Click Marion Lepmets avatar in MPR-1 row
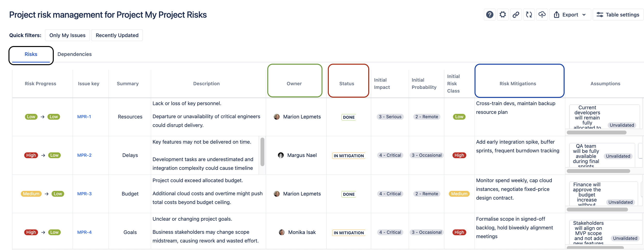This screenshot has width=644, height=250. tap(276, 117)
